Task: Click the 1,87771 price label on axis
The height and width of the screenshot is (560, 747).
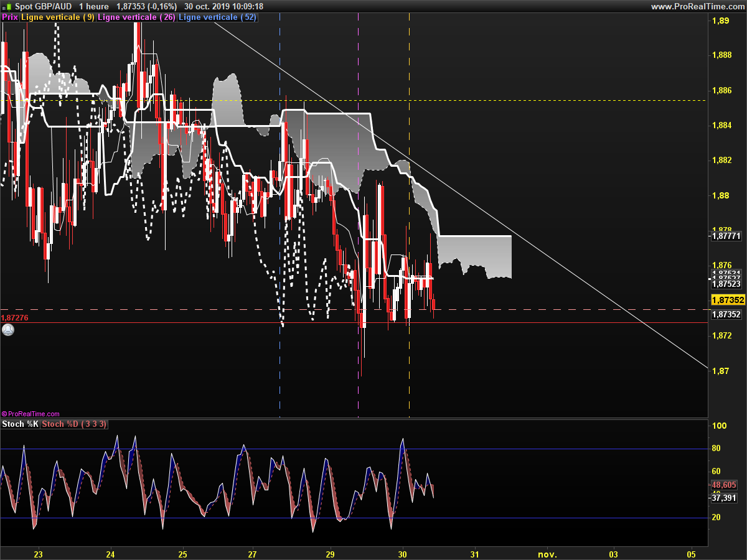Action: click(726, 236)
